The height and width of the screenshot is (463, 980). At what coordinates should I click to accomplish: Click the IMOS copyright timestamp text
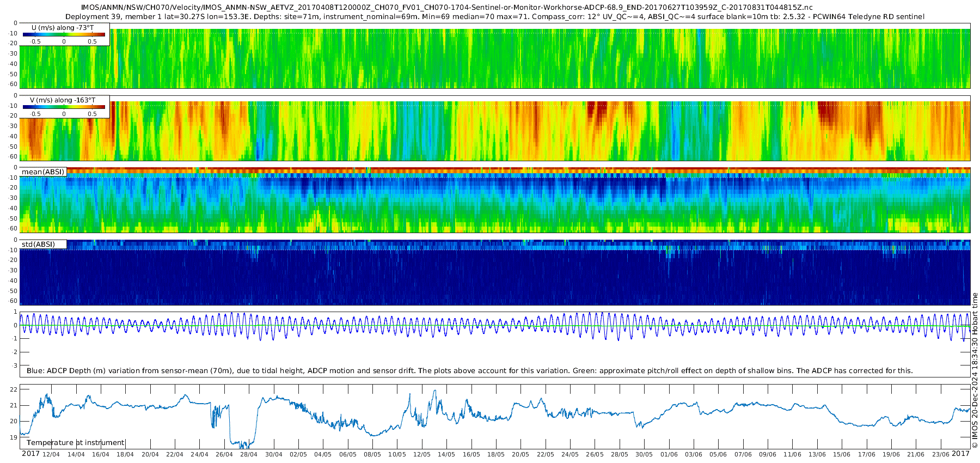(975, 376)
